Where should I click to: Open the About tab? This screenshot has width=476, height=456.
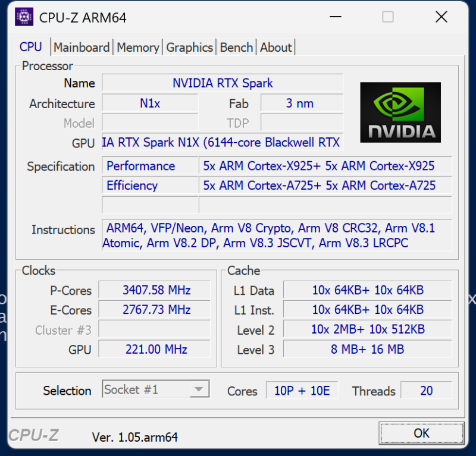275,48
